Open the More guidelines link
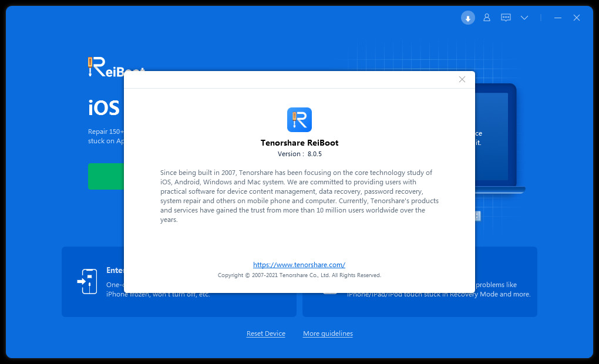The image size is (599, 364). coord(328,333)
